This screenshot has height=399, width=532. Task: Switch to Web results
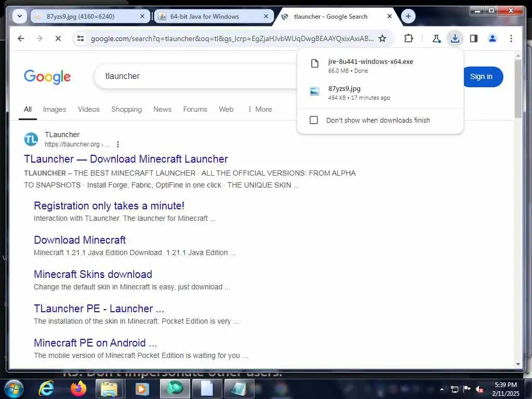[227, 109]
